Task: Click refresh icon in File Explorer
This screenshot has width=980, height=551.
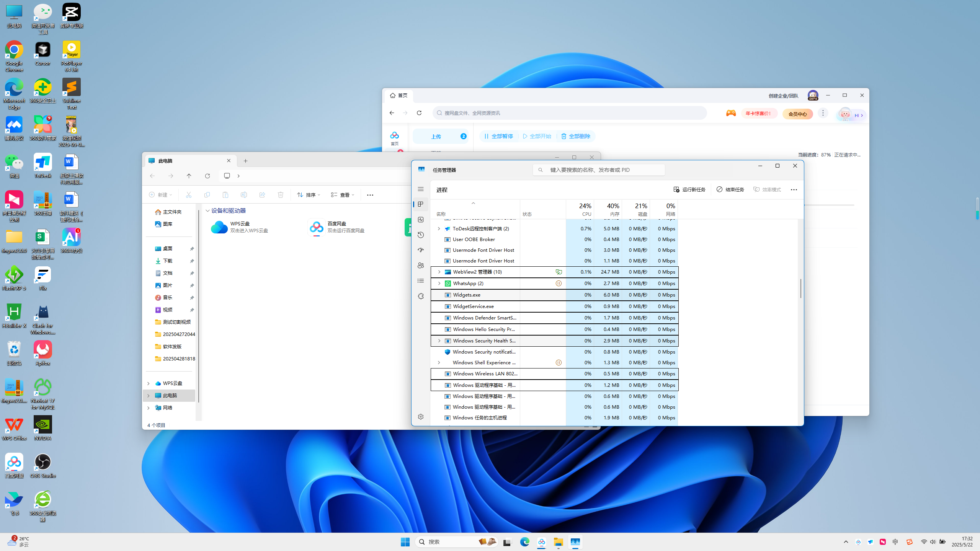Action: (x=207, y=176)
